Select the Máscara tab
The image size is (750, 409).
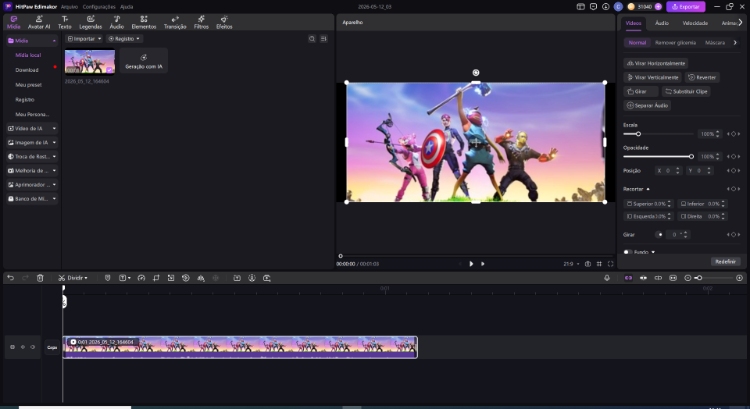[x=715, y=43]
